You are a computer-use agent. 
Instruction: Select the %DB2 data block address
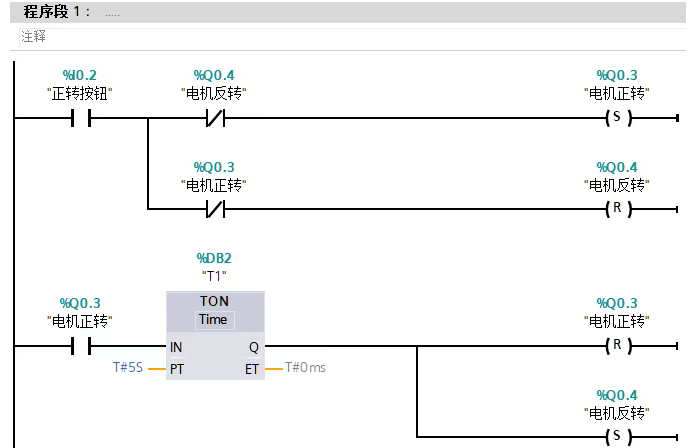[214, 258]
